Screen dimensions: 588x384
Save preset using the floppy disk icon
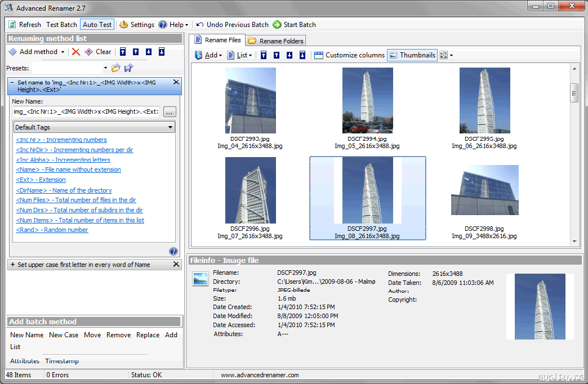(x=129, y=68)
